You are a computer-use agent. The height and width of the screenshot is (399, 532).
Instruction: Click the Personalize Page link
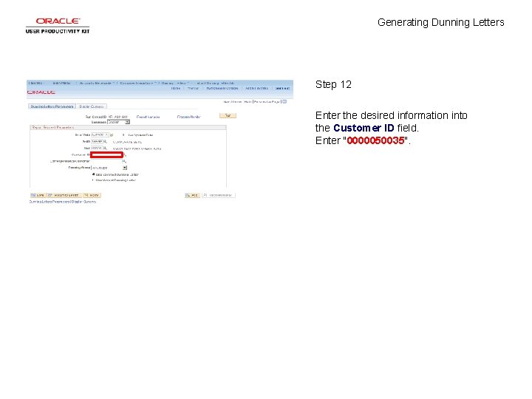267,101
